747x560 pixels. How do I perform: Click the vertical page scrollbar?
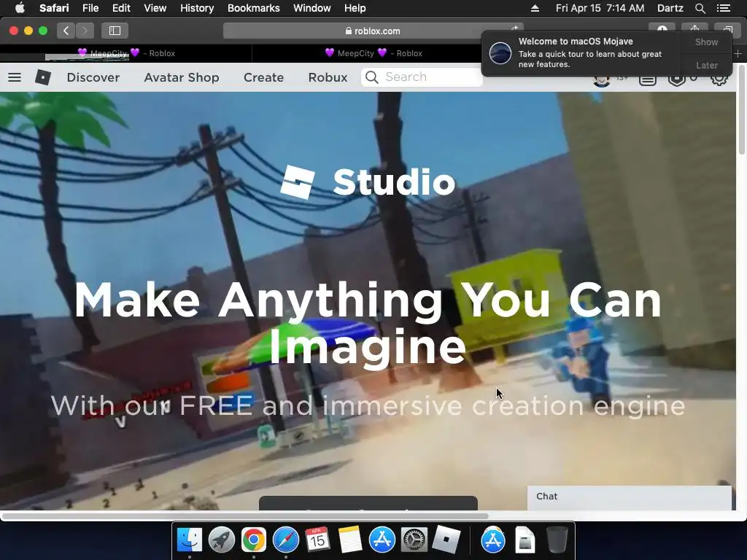[x=742, y=109]
